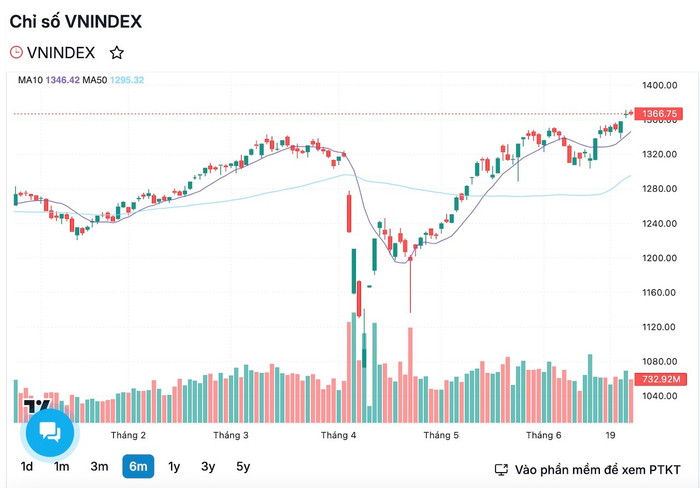Click the TradingView logo on chart
Viewport: 700px width, 488px height.
point(37,406)
